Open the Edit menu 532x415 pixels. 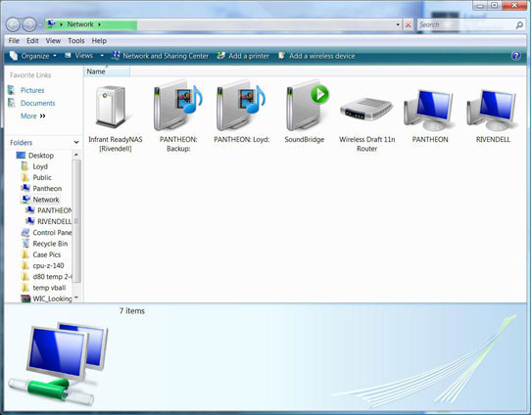(x=32, y=41)
